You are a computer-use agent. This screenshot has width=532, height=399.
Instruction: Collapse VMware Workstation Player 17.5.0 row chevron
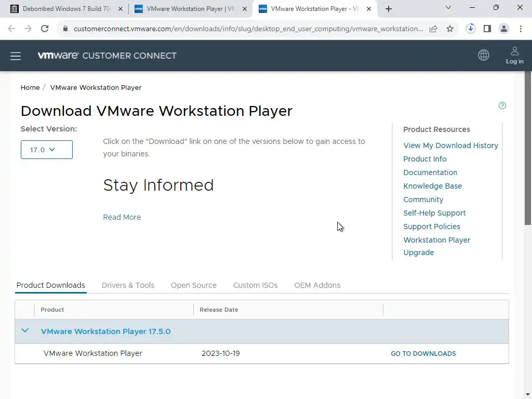point(25,330)
